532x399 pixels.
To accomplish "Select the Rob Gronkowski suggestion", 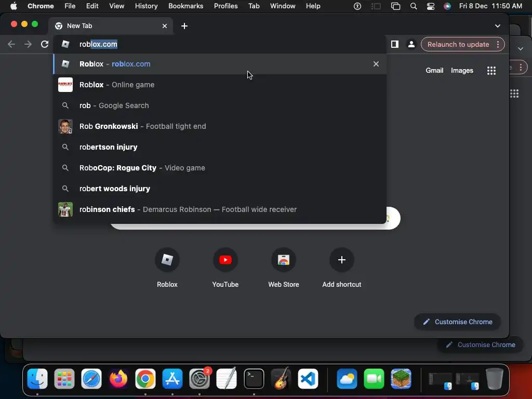I will tap(220, 126).
